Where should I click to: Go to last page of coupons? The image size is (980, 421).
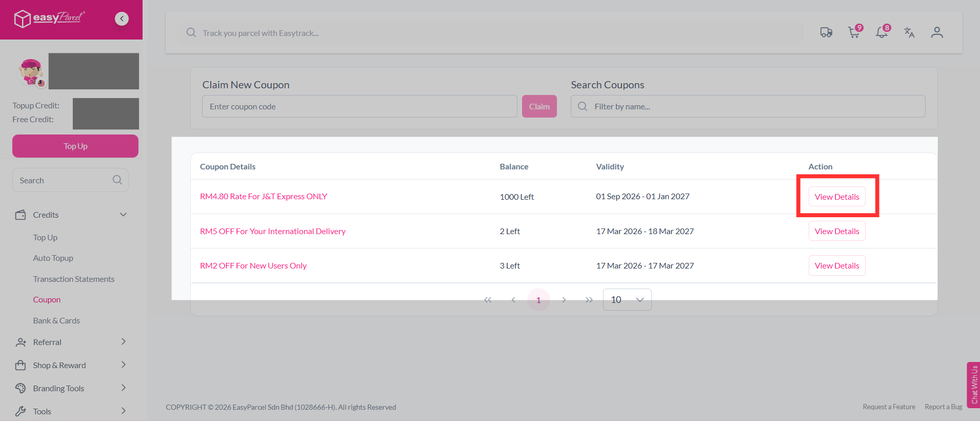click(589, 300)
